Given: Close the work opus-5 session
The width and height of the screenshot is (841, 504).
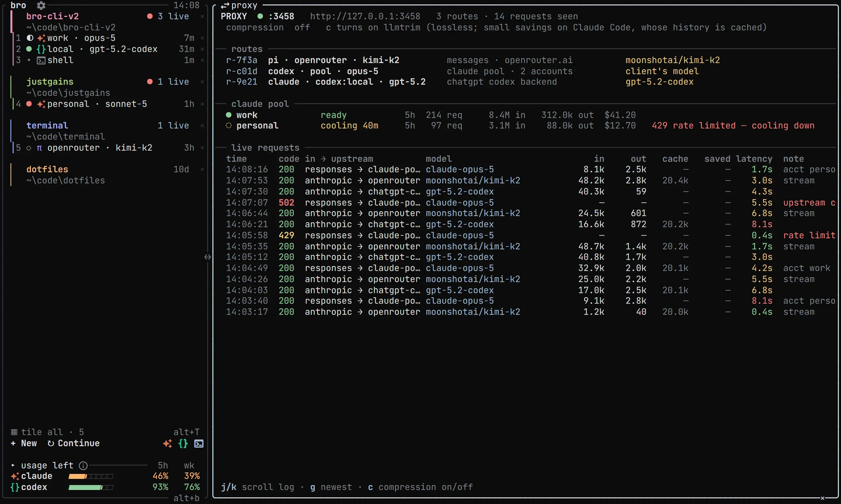Looking at the screenshot, I should pos(202,38).
